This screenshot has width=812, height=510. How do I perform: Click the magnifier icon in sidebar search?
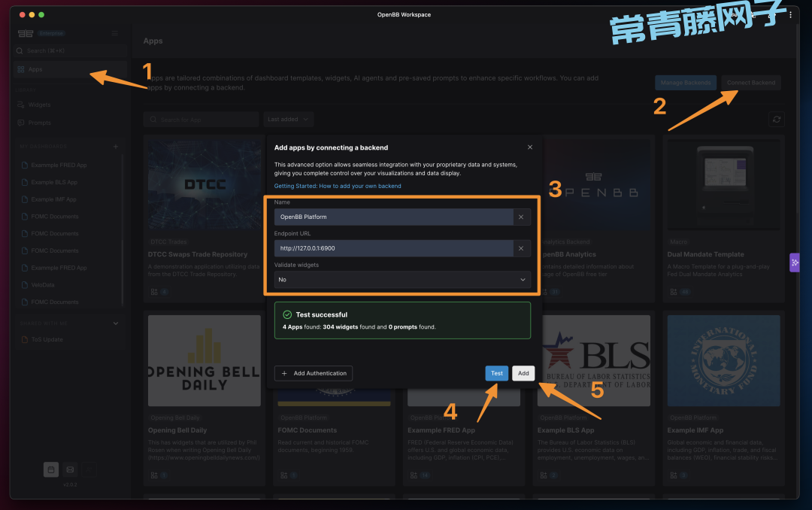(x=20, y=51)
